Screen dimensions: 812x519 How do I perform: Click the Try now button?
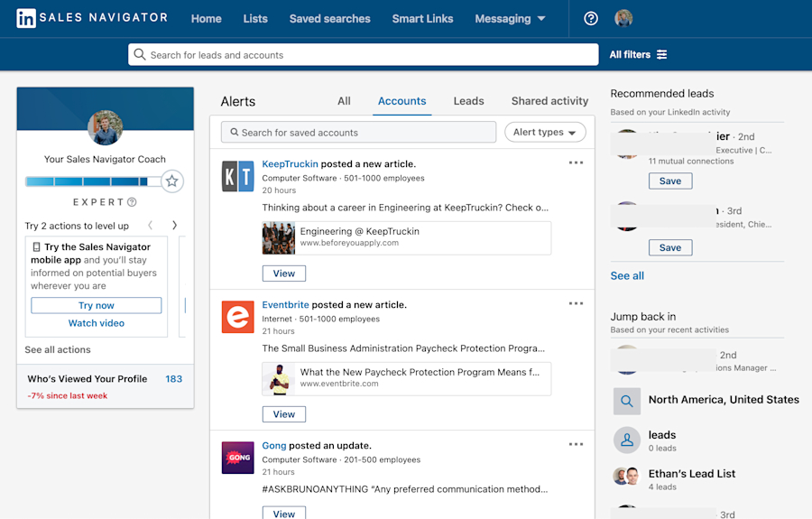tap(97, 305)
